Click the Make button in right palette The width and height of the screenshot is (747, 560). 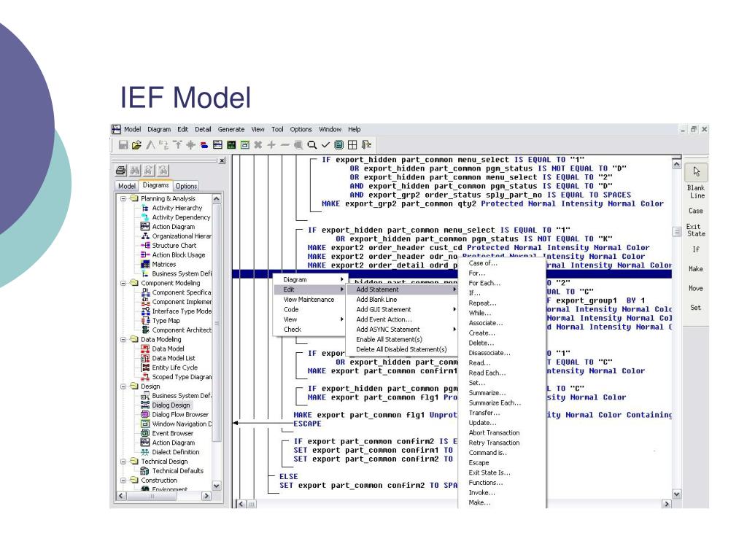(696, 269)
